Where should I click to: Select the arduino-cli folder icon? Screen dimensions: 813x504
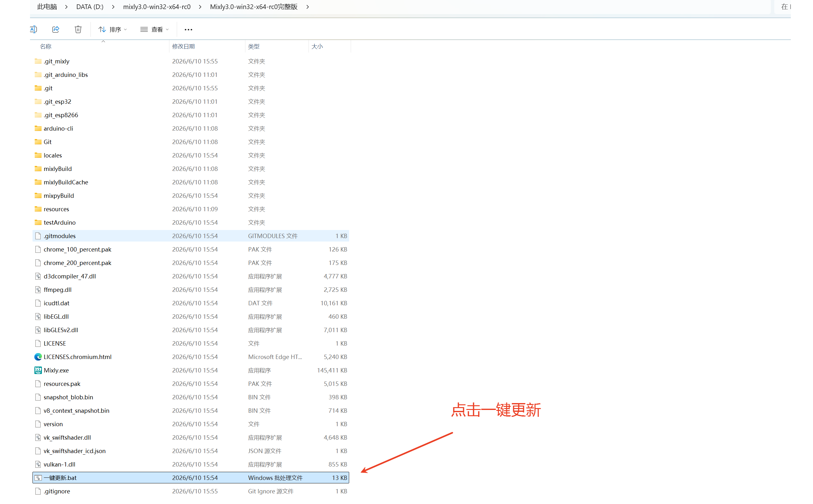tap(38, 128)
